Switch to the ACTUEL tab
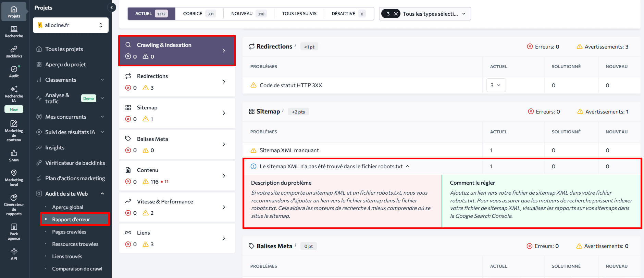The height and width of the screenshot is (278, 644). 151,14
